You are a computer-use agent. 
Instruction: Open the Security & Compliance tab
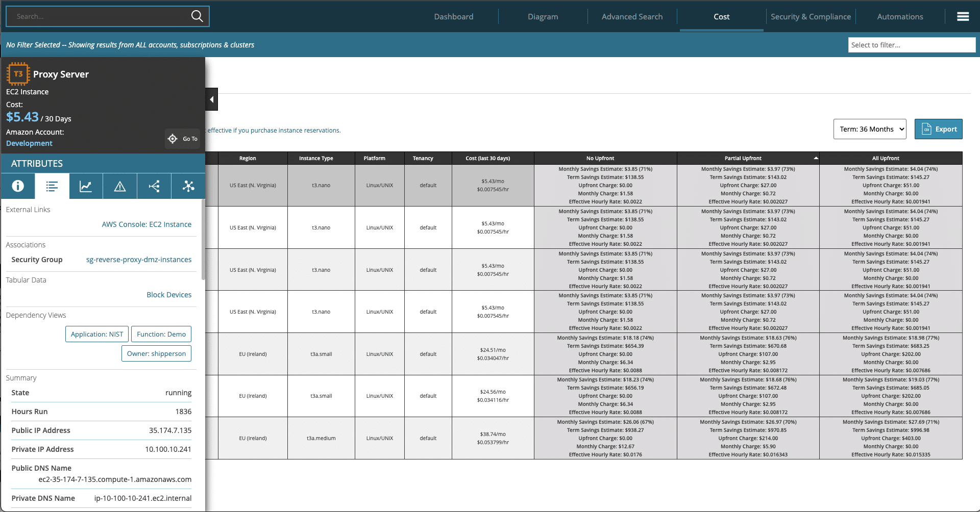pyautogui.click(x=811, y=16)
